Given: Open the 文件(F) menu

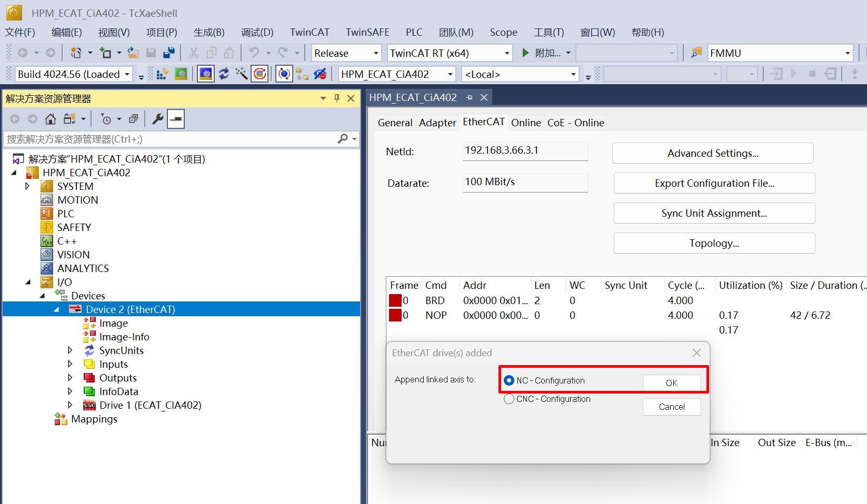Looking at the screenshot, I should [x=20, y=32].
